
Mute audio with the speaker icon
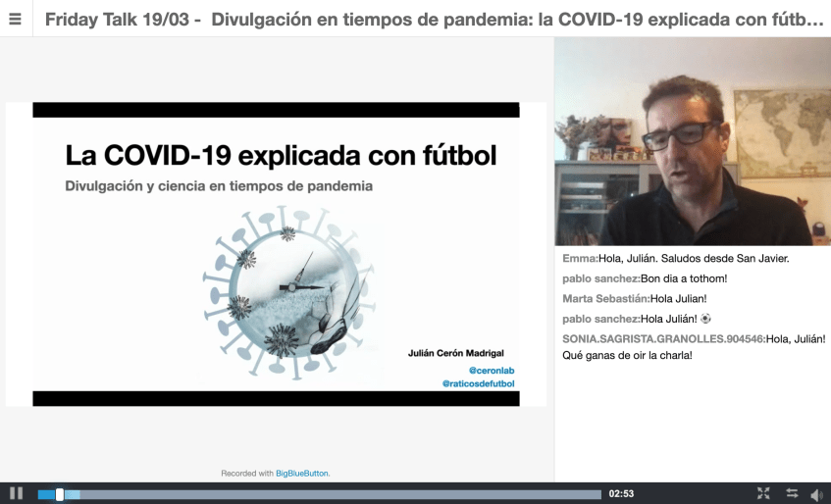pos(816,494)
